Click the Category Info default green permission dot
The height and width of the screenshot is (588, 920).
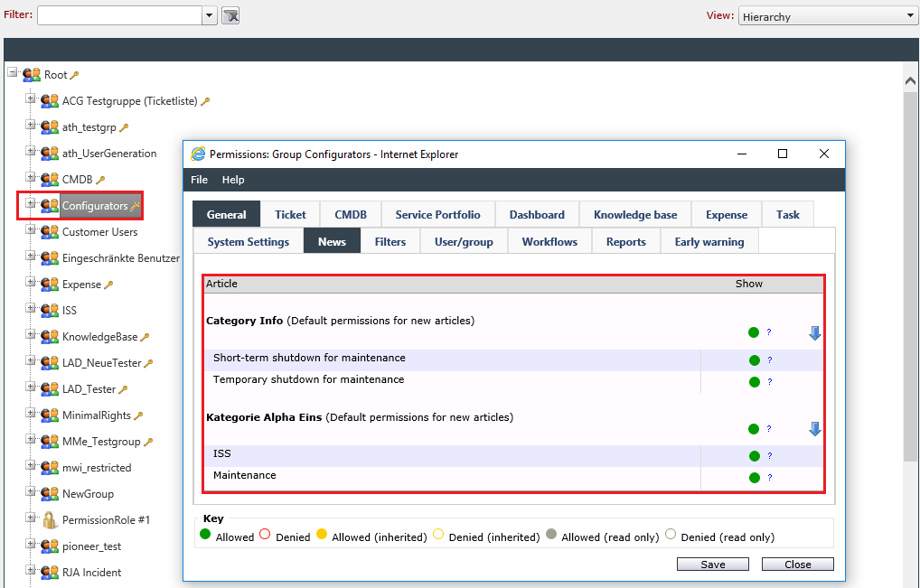(754, 332)
